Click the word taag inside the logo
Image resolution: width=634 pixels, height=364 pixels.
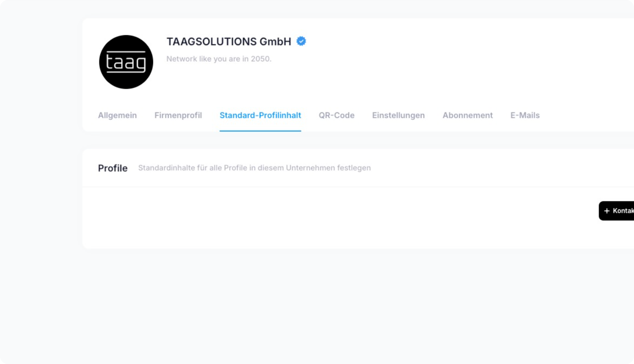tap(126, 62)
